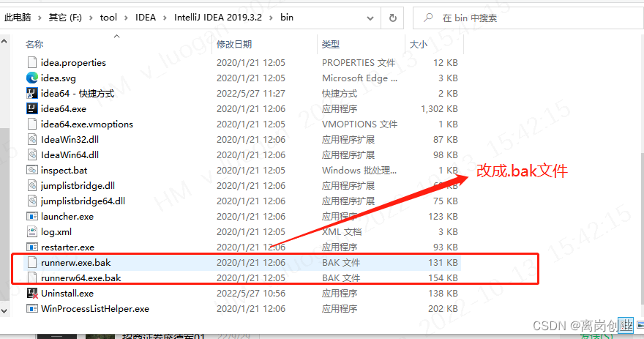Viewport: 644px width, 339px height.
Task: Select the jumplistbridge64.dll file name
Action: click(x=83, y=201)
